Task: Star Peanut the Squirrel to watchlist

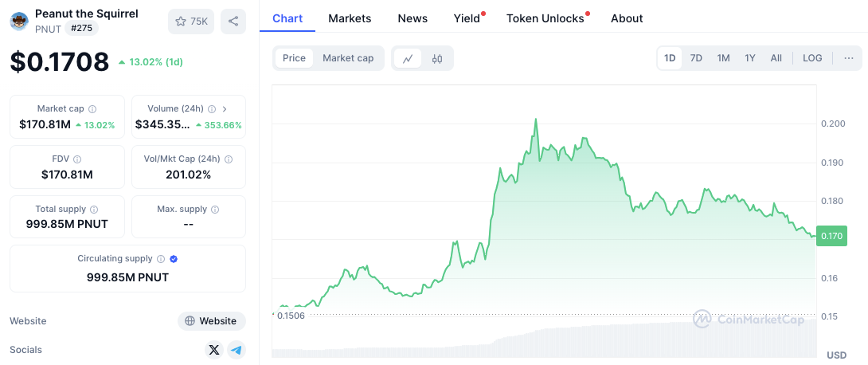Action: (191, 22)
